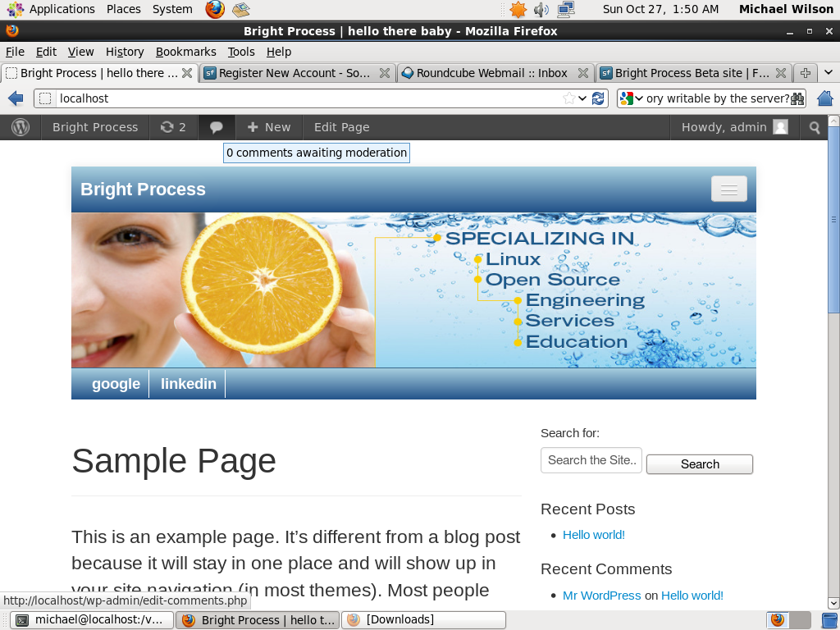Click the WordPress logo in the admin bar

click(20, 127)
